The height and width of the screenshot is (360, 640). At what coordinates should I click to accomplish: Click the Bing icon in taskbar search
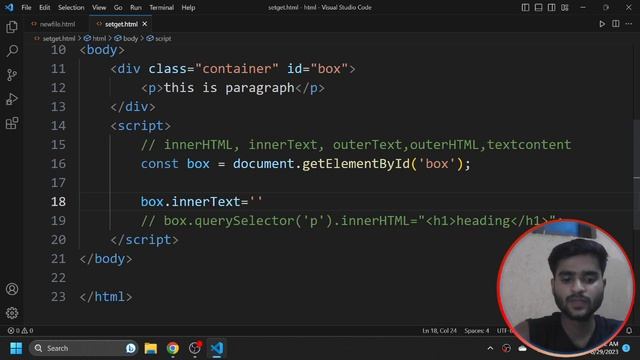point(131,348)
